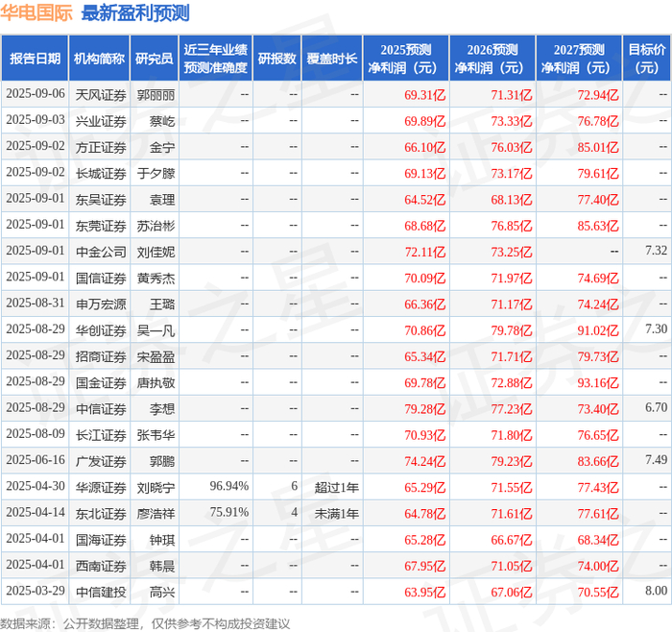The height and width of the screenshot is (632, 672).
Task: Click the 93.16亿 profit forecast value
Action: click(598, 383)
